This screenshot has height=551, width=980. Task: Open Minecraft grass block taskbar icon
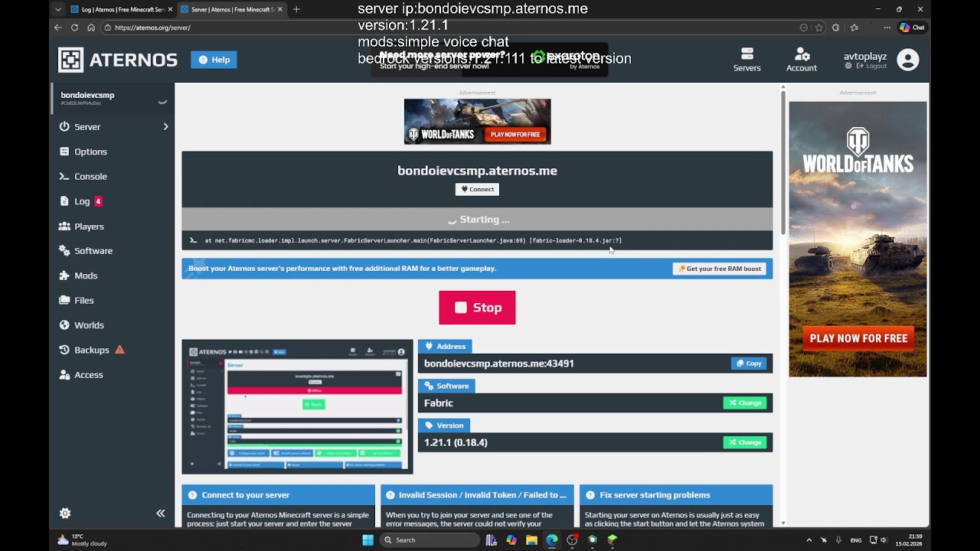click(612, 540)
